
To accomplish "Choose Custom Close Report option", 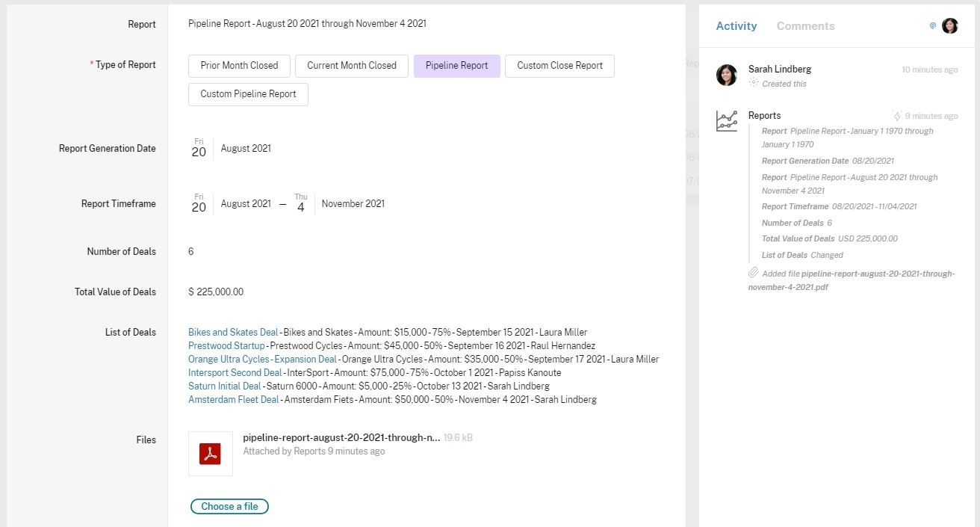I will pos(559,66).
